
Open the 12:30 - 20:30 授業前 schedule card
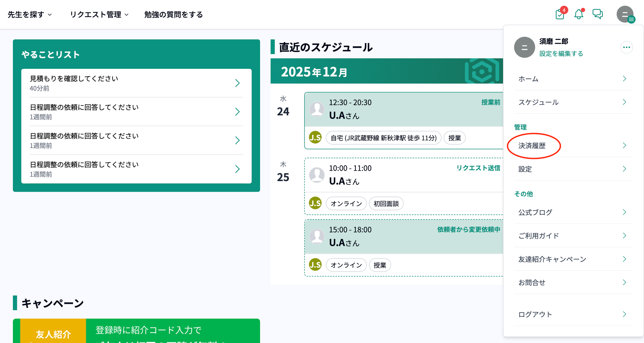(402, 109)
